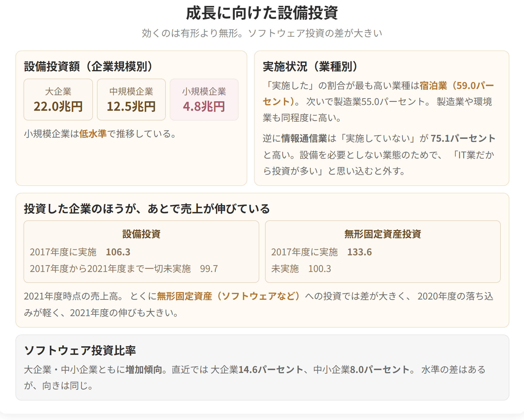Click the 小規模企業 4.8兆円 card

(204, 100)
